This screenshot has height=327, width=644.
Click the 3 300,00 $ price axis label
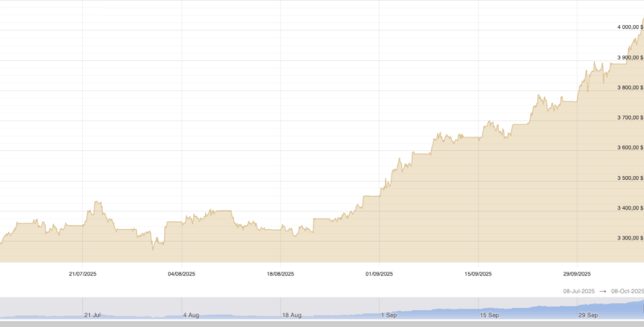(630, 238)
